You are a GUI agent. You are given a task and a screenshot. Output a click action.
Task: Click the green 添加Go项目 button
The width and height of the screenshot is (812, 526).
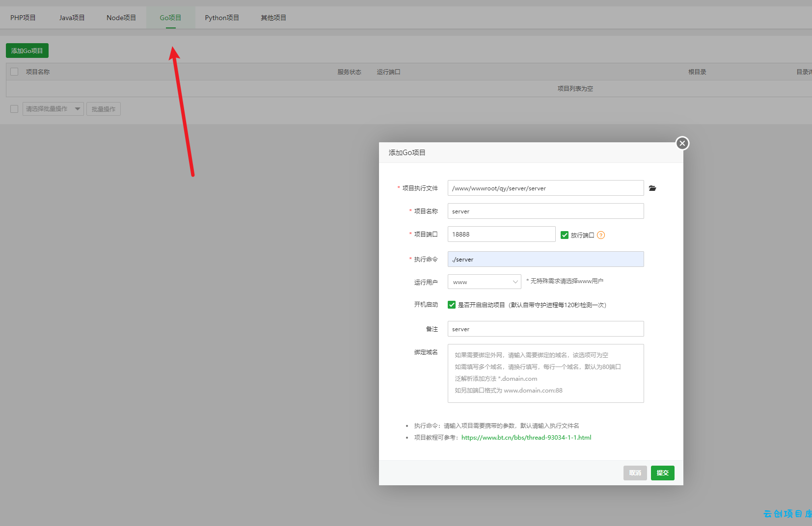pyautogui.click(x=27, y=51)
